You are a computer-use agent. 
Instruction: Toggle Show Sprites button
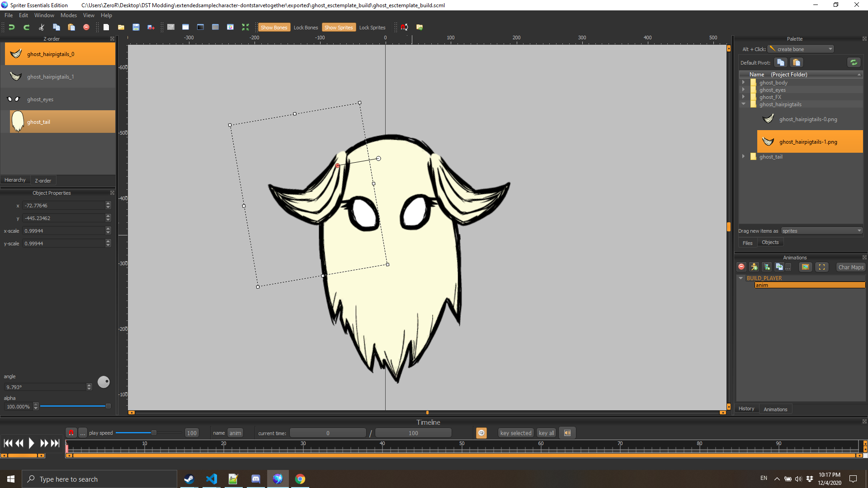[x=338, y=28]
